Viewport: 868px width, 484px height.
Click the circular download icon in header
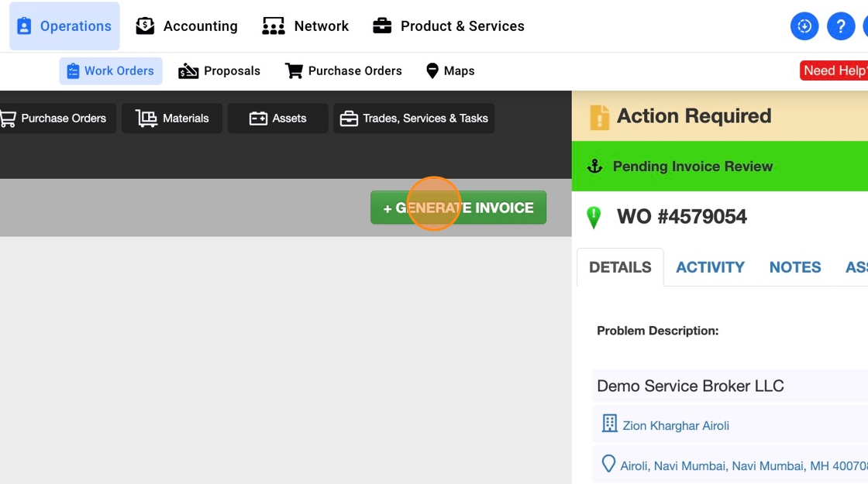pos(804,26)
